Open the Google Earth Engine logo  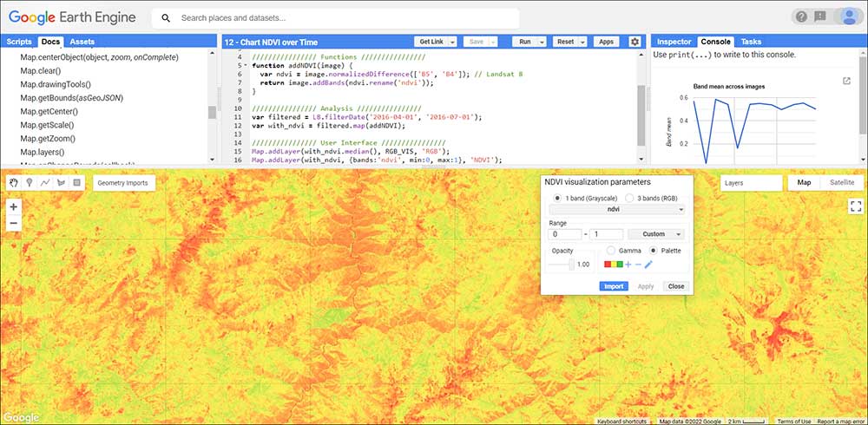[x=72, y=17]
